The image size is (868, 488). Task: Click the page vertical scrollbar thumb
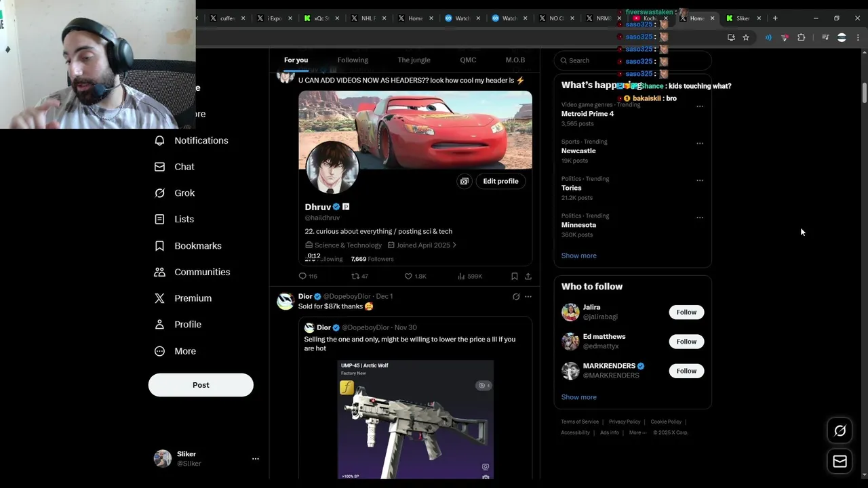click(864, 92)
